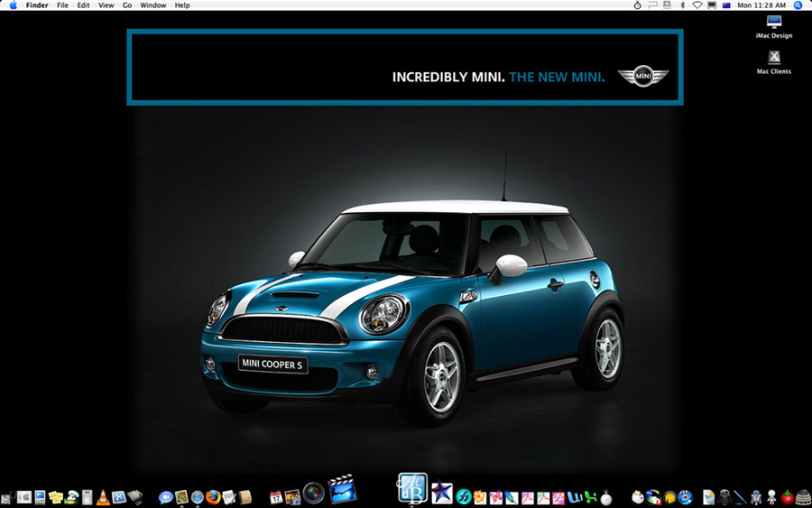Open iChat in the Dock
The image size is (812, 508).
(166, 497)
